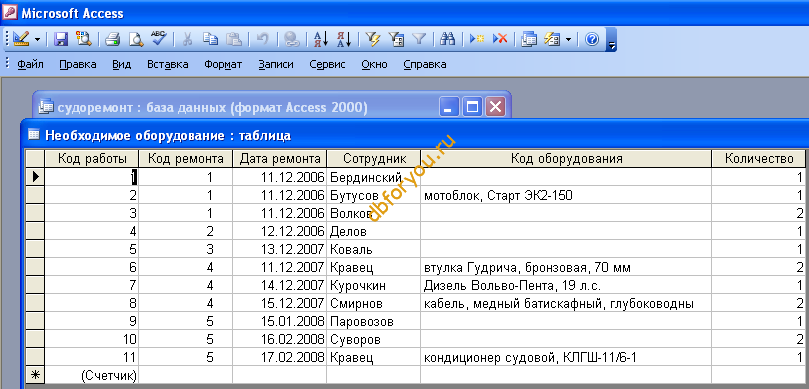This screenshot has height=389, width=809.
Task: Click the cell 'мотоблок, Старт ЭК2-150'
Action: pyautogui.click(x=566, y=196)
